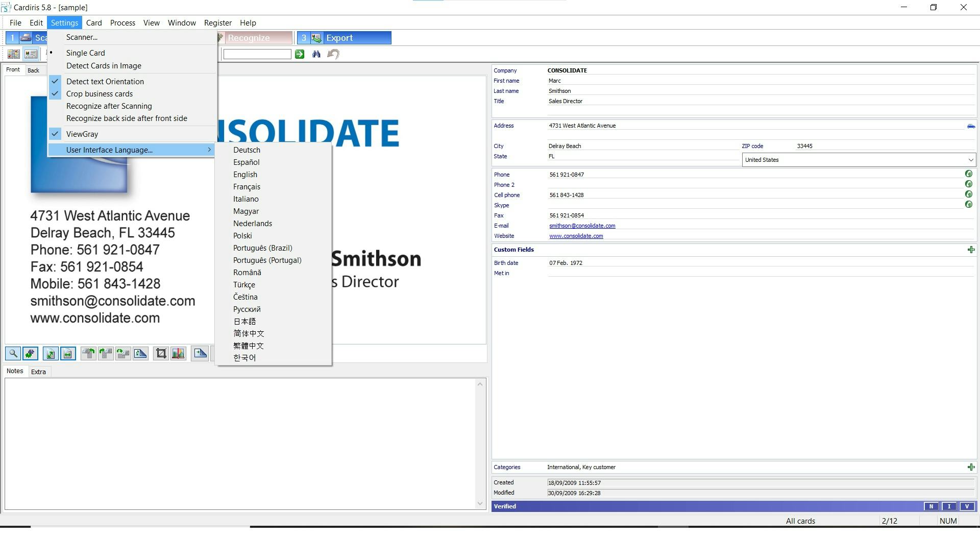Click the rotate card right icon
Image resolution: width=980 pixels, height=538 pixels.
click(106, 353)
